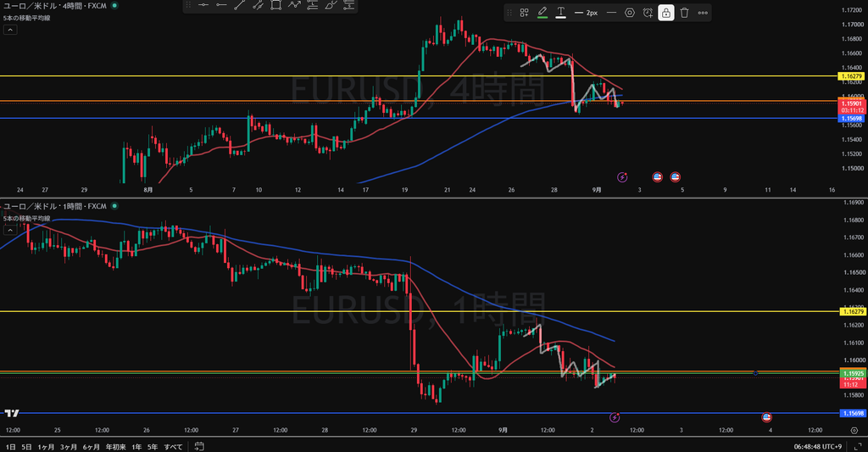This screenshot has height=452, width=868.
Task: Select the 年初来 date range
Action: pyautogui.click(x=115, y=446)
